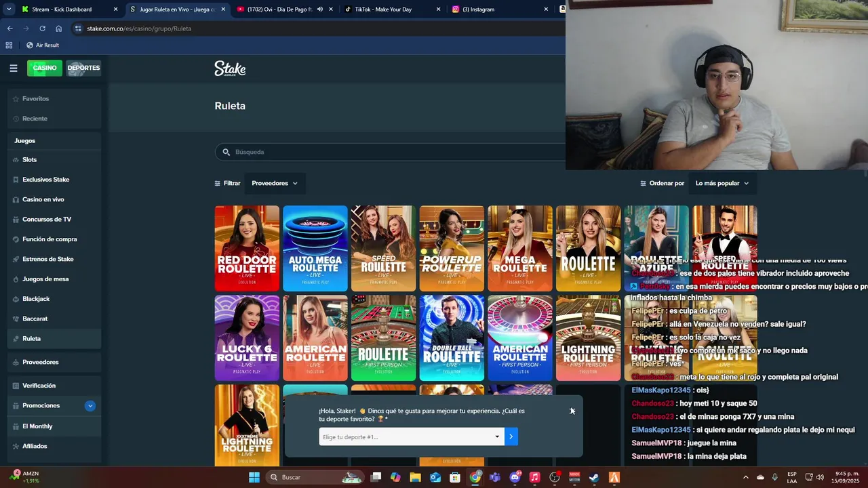Open the Proveedores filter dropdown
Viewport: 868px width, 488px height.
click(x=275, y=183)
